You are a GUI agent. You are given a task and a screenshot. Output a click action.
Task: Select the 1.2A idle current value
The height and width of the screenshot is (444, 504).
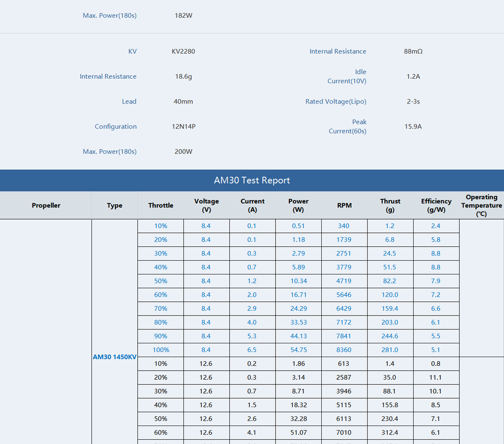(413, 76)
